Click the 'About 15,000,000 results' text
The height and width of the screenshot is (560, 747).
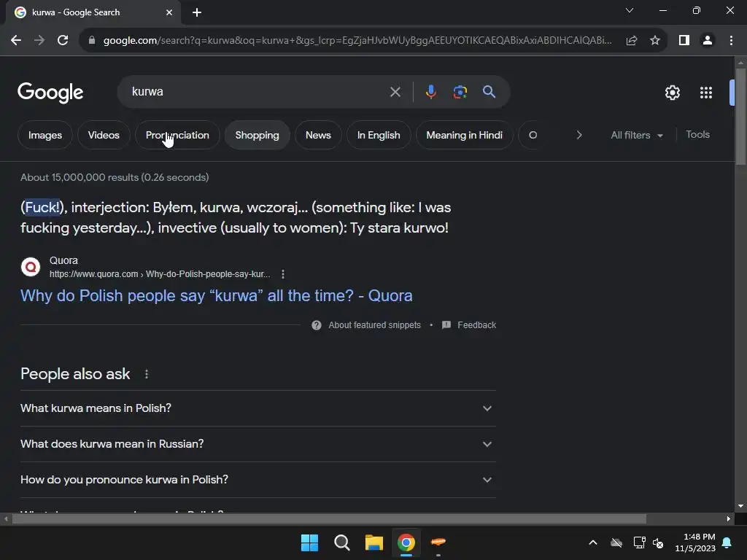115,178
